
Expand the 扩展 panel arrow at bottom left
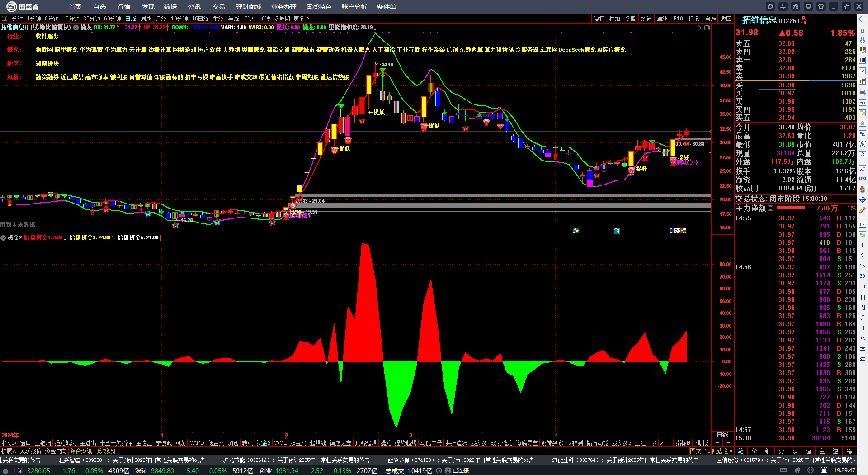(9, 451)
